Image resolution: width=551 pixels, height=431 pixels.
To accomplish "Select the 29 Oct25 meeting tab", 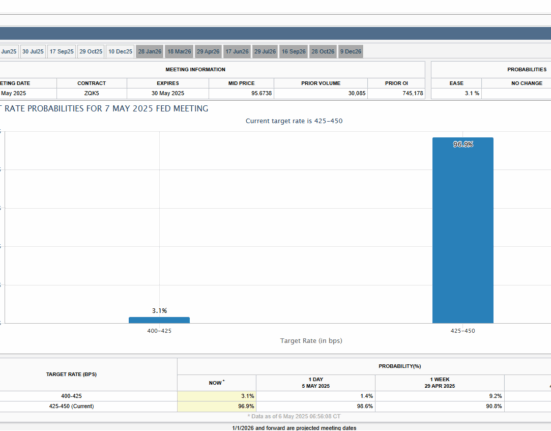I will point(91,52).
